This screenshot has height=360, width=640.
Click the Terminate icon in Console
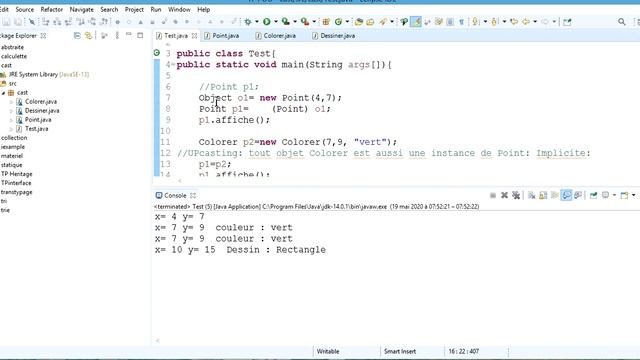point(493,196)
